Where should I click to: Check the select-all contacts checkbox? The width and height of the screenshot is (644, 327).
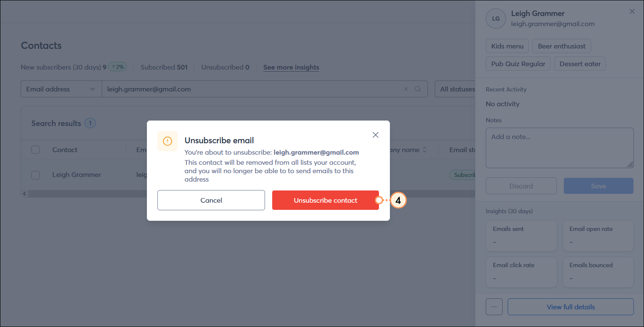tap(35, 149)
